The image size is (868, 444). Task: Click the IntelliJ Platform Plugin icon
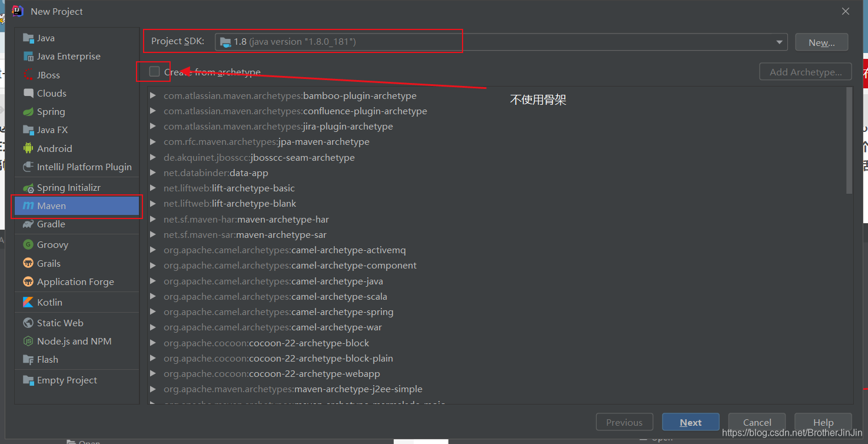(x=28, y=167)
